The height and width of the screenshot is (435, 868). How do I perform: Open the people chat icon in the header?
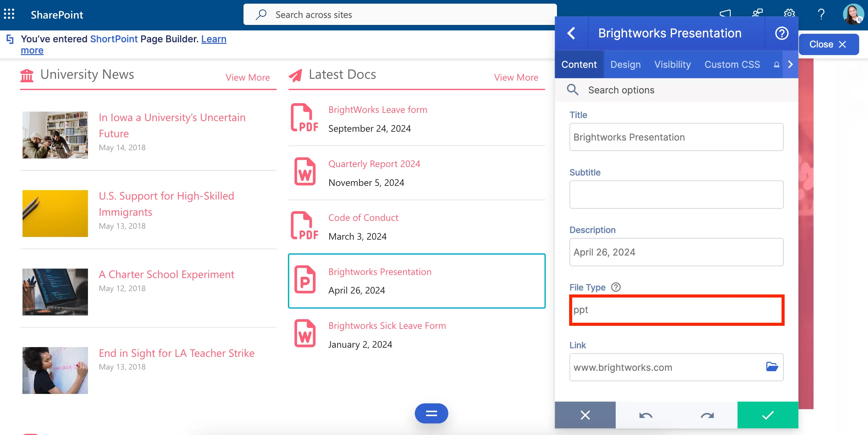click(757, 13)
